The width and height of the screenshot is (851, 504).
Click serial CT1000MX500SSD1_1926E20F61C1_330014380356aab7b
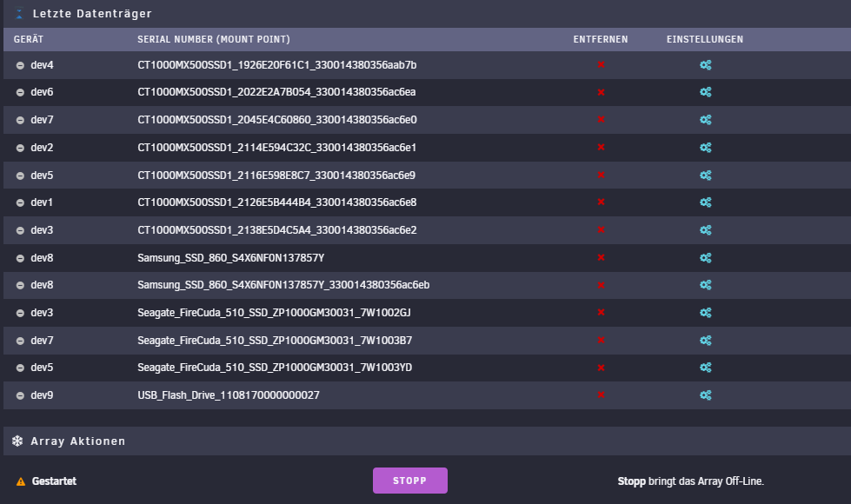point(276,65)
